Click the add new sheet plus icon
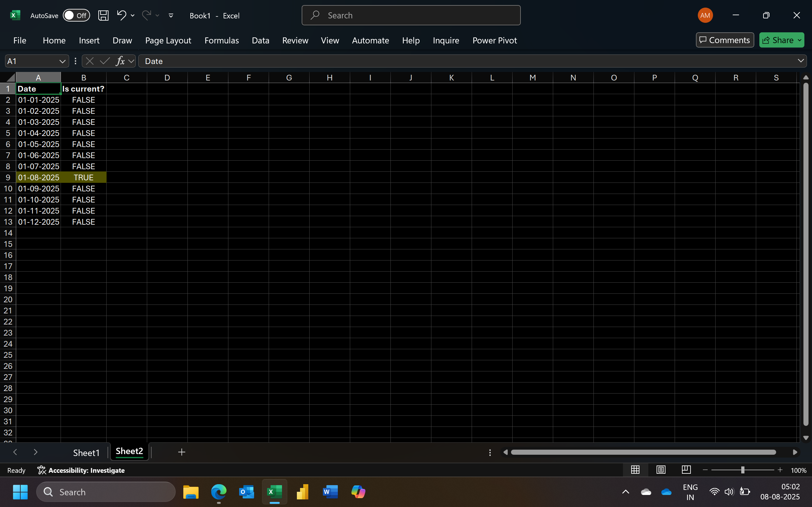 click(181, 452)
